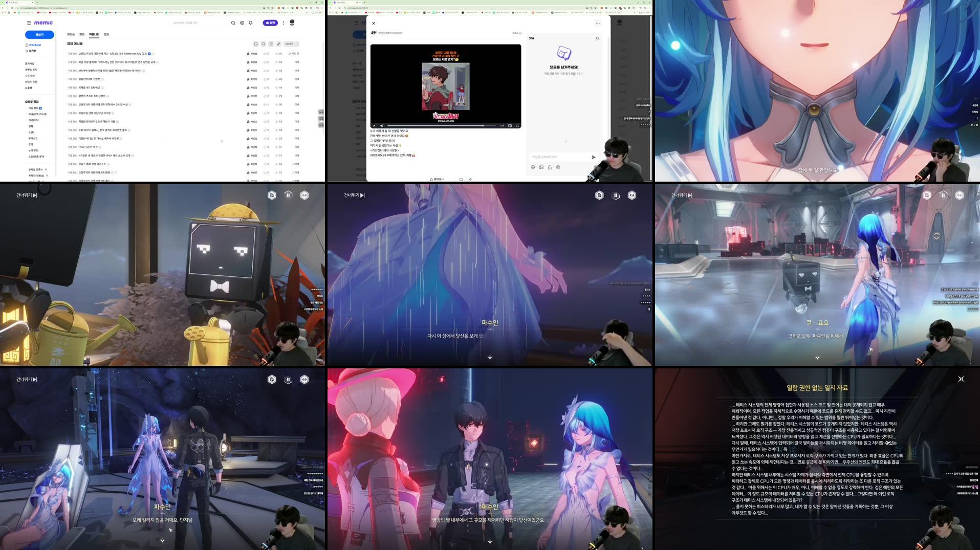Advance dialogue via the arrow under 멸망의 별 내부에서

(490, 541)
